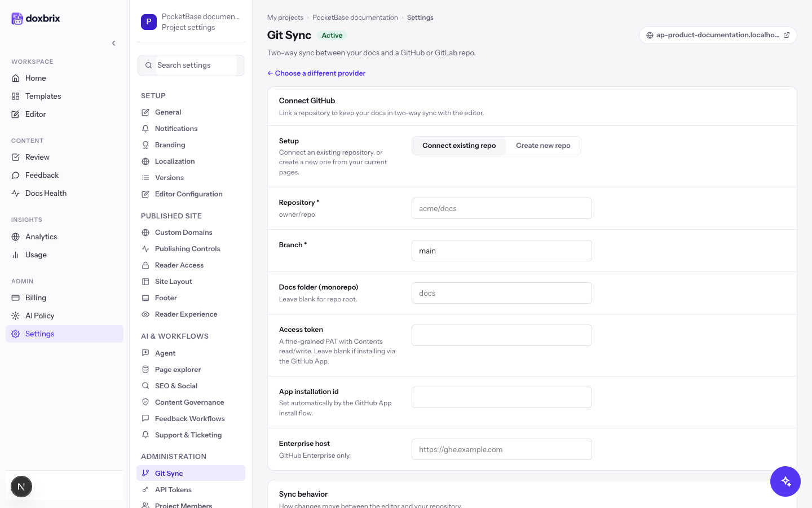The image size is (812, 508).
Task: Click the Custom Domains globe icon
Action: point(145,233)
